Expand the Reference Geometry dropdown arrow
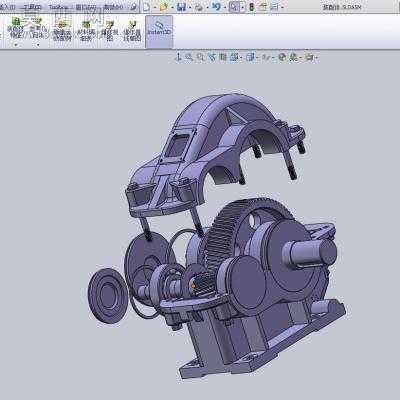Image resolution: width=400 pixels, height=400 pixels. click(38, 45)
